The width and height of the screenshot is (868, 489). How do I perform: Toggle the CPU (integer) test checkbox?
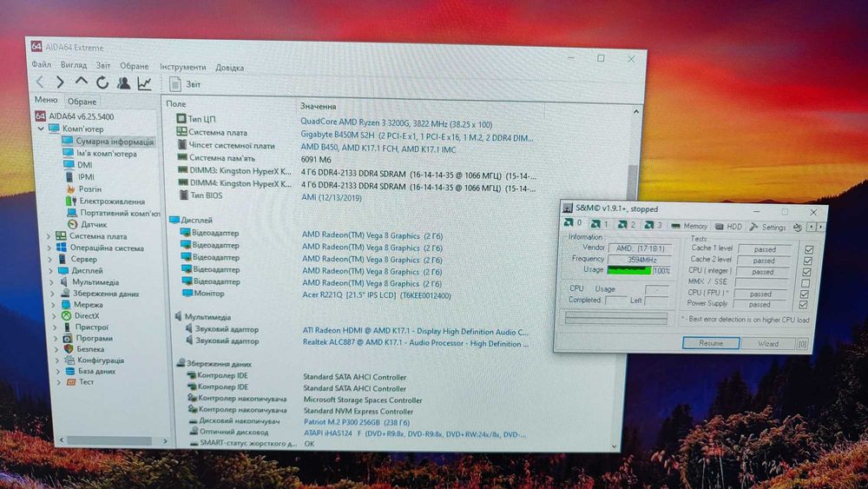click(x=806, y=273)
